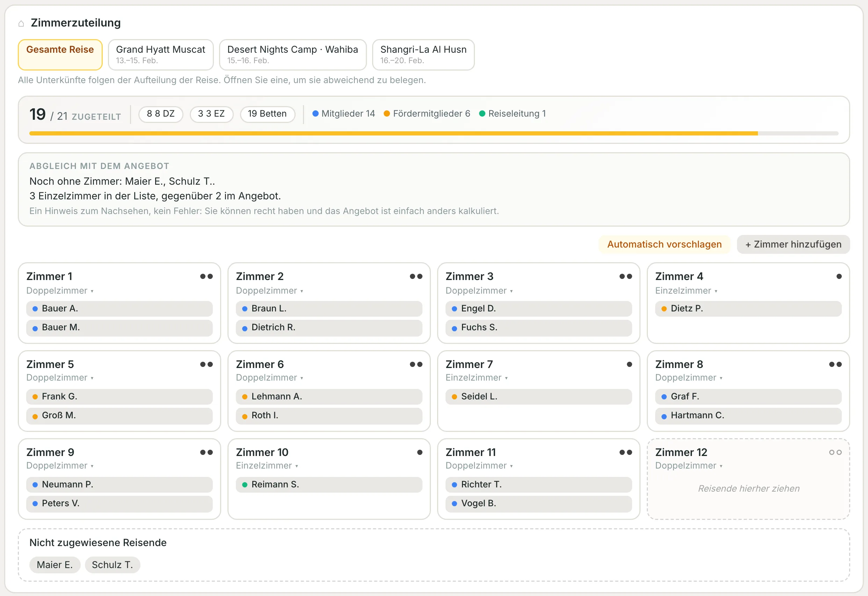The height and width of the screenshot is (596, 868).
Task: Click the 3 3 EZ pill
Action: click(211, 114)
